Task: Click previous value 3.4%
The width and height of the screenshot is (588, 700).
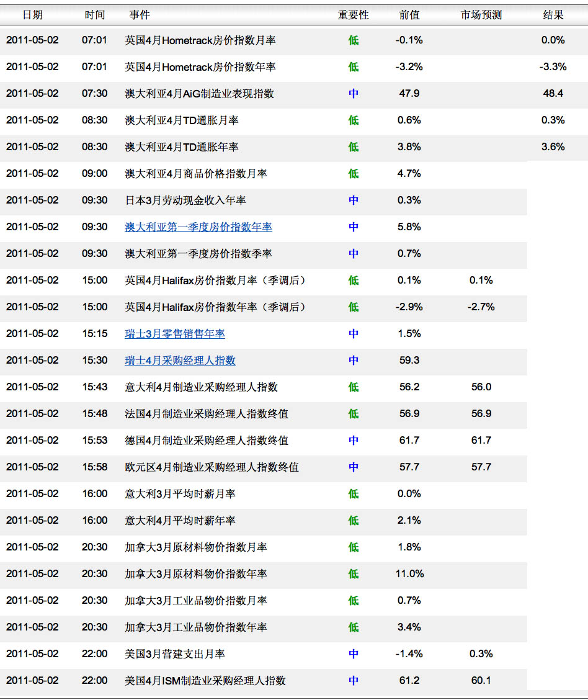Action: point(409,627)
